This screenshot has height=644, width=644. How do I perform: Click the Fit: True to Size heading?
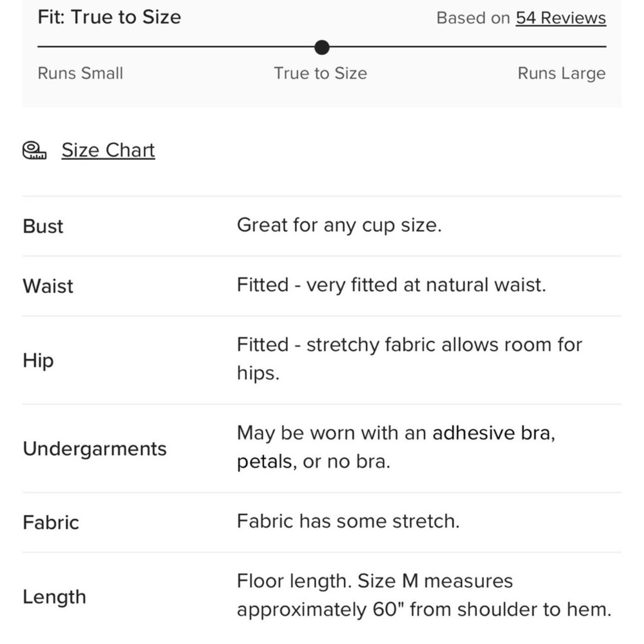(109, 17)
